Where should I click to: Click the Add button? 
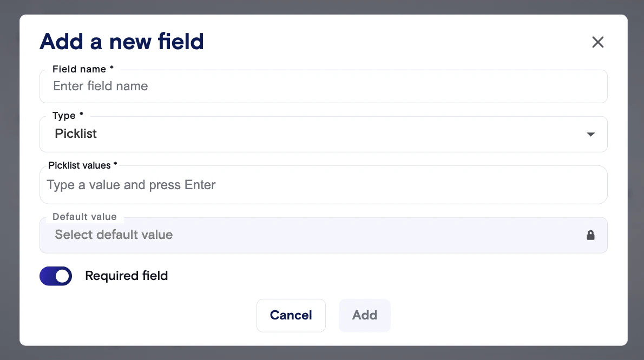click(x=364, y=315)
